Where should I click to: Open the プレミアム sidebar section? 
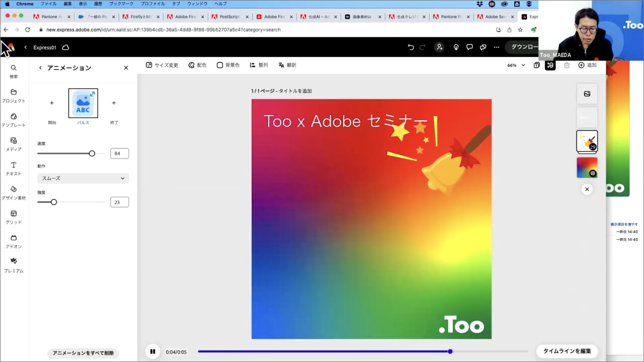(14, 265)
